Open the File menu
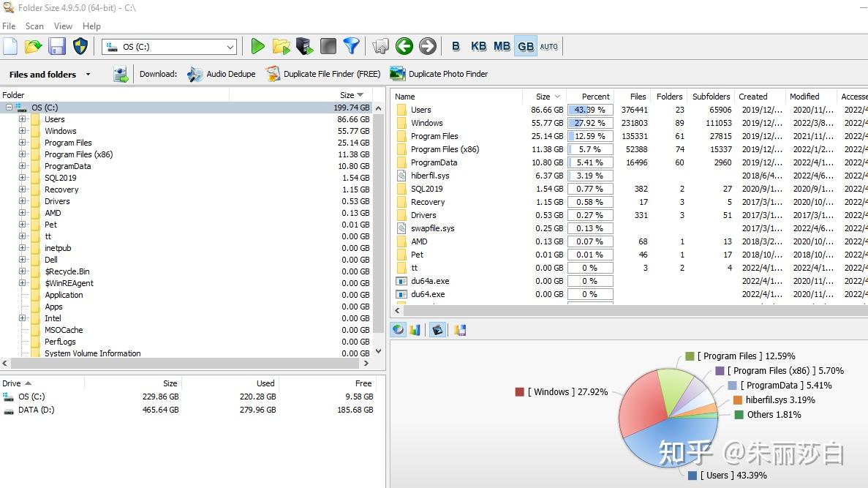Viewport: 868px width, 488px height. (x=9, y=26)
